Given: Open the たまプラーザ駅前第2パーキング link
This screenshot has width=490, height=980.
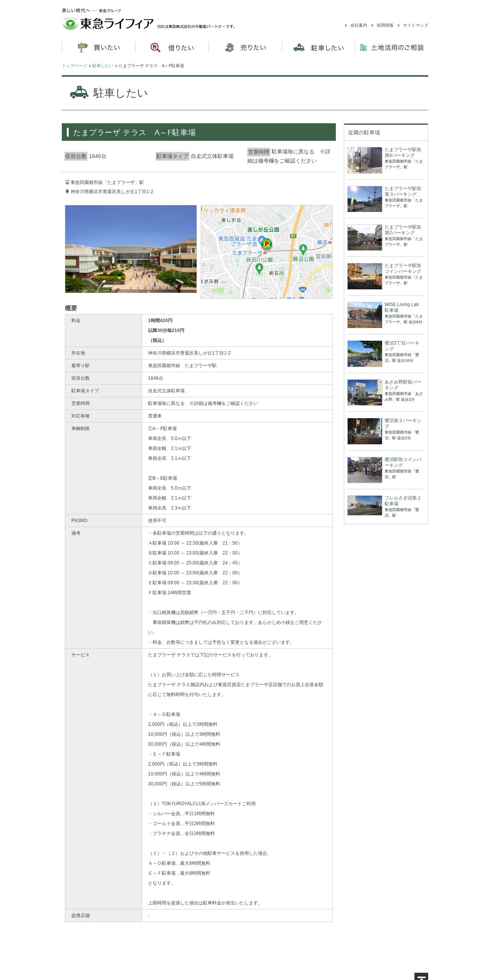Looking at the screenshot, I should pos(403,230).
